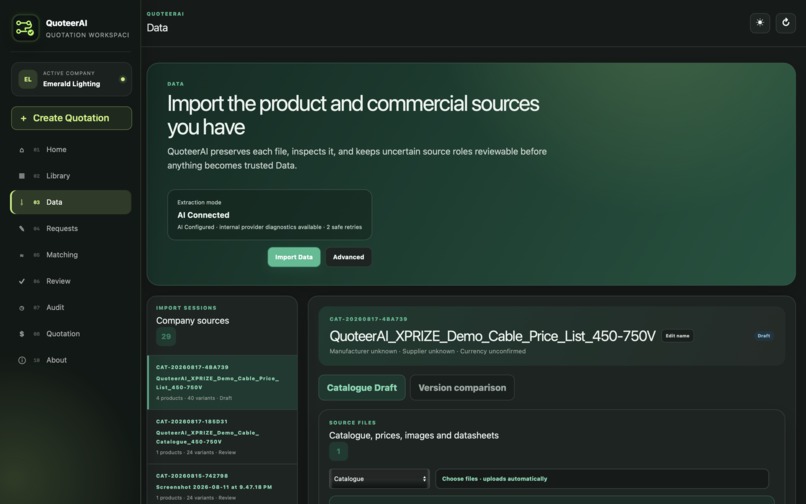Click the Manufacturer unknown metadata line
The image size is (806, 504).
[x=428, y=351]
